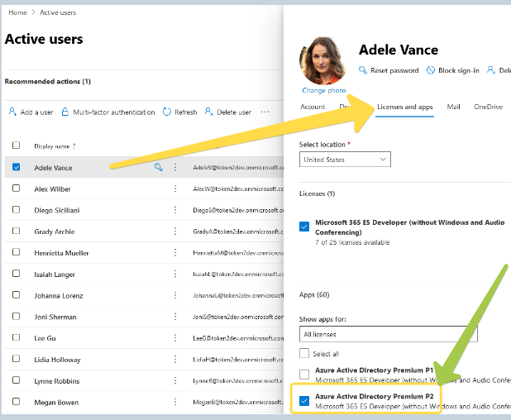This screenshot has width=511, height=420.
Task: Open more actions for Lidia Holloway row
Action: point(175,360)
